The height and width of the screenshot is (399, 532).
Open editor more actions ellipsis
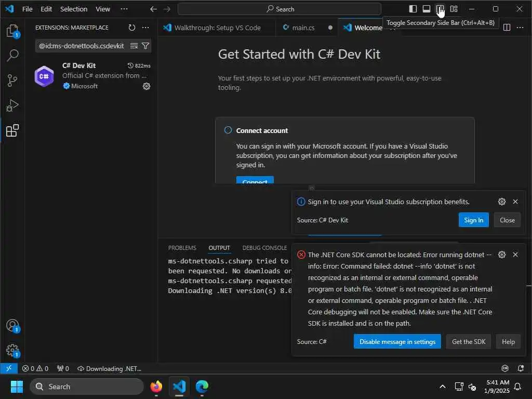click(x=520, y=28)
